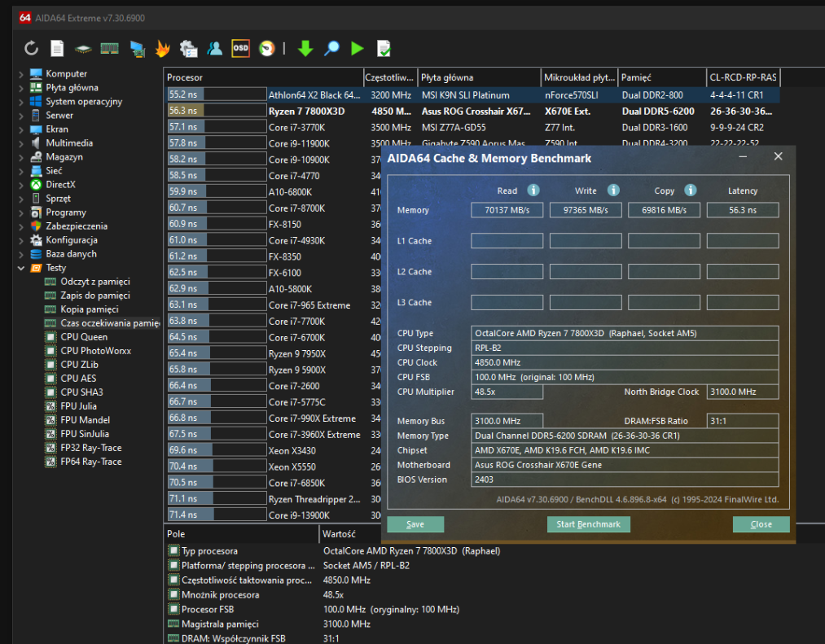This screenshot has width=825, height=644.
Task: Select the Athlon64 X2 Black result row
Action: 472,94
